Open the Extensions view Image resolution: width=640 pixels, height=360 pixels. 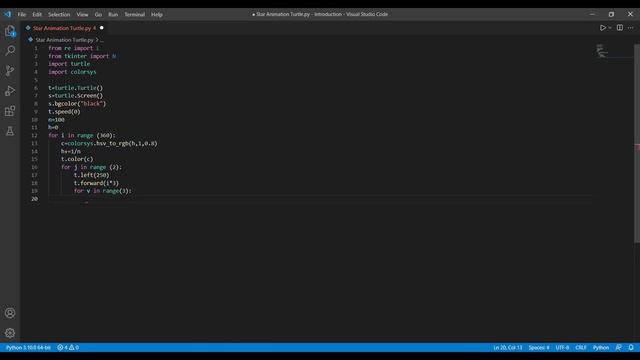tap(10, 111)
